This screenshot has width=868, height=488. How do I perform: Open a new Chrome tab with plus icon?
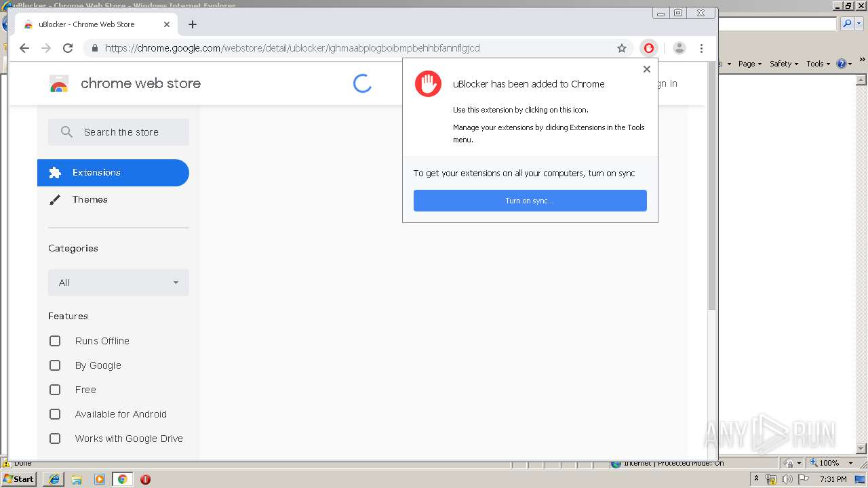click(x=193, y=24)
